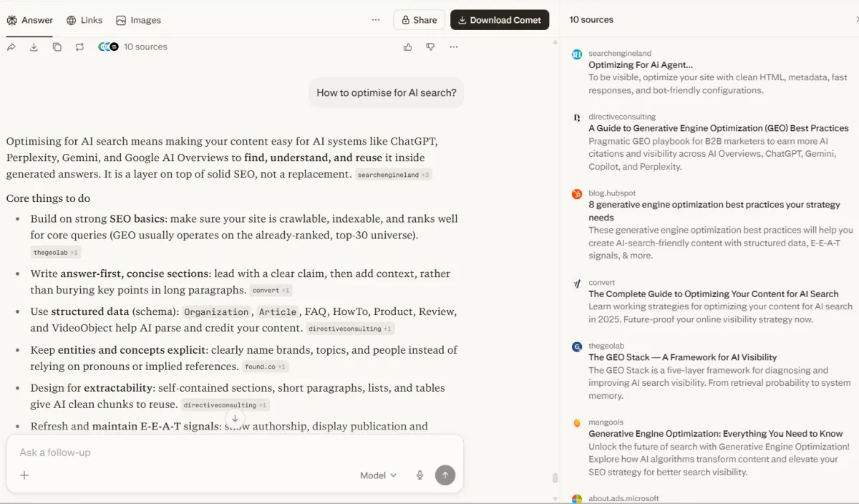Viewport: 859px width, 504px height.
Task: Share the answer using the share arrow icon
Action: tap(11, 47)
